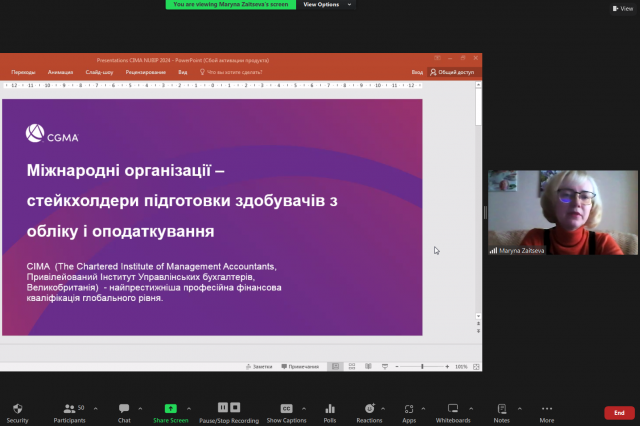Open the Анимация ribbon tab
This screenshot has height=426, width=640.
click(x=61, y=73)
